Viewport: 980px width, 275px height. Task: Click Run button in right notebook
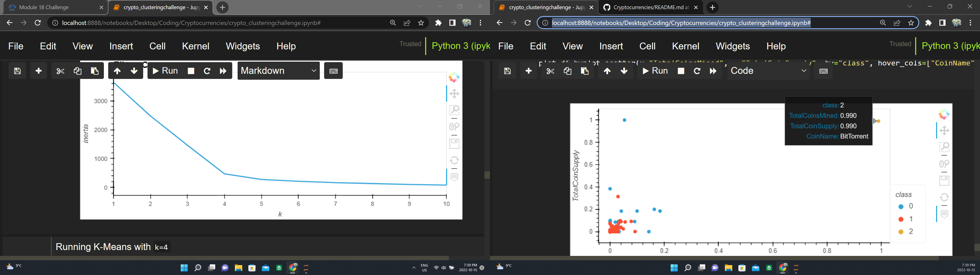coord(655,71)
